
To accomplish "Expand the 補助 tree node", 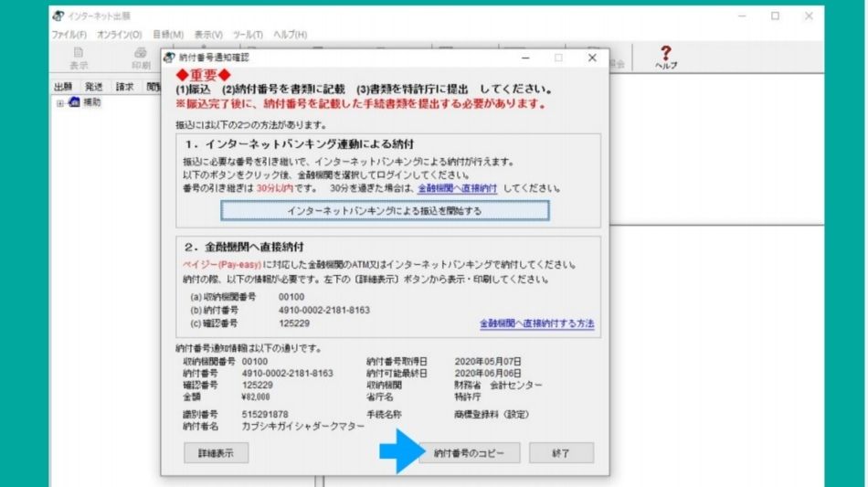I will (60, 102).
